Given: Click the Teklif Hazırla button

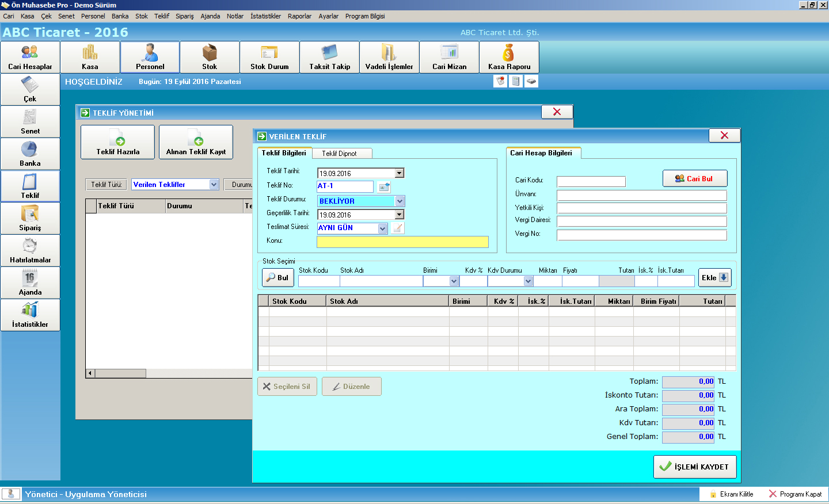Looking at the screenshot, I should pyautogui.click(x=118, y=142).
